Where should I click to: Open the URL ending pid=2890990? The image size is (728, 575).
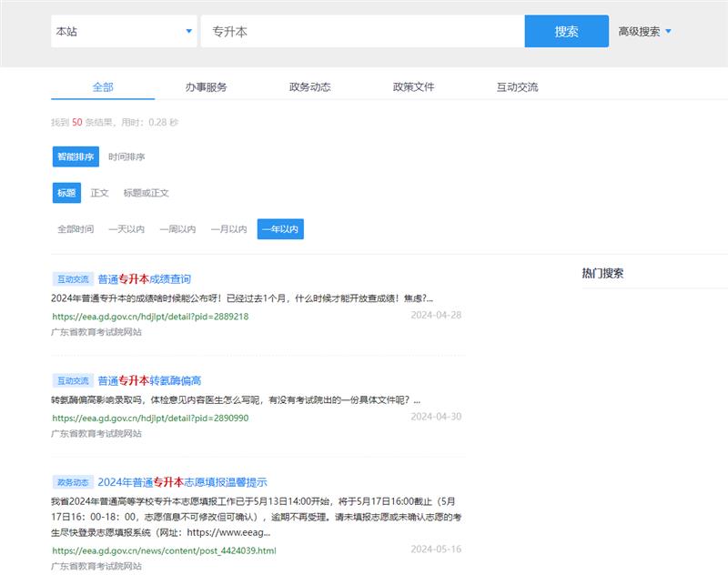(150, 419)
